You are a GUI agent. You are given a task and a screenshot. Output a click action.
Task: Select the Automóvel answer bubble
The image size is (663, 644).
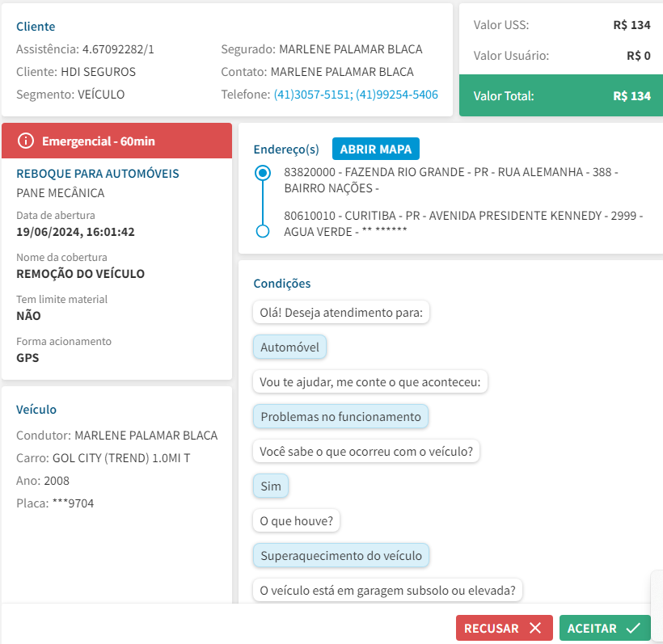289,347
